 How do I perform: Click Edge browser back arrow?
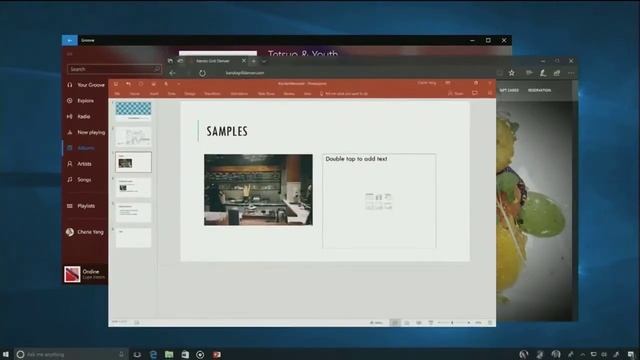(172, 73)
